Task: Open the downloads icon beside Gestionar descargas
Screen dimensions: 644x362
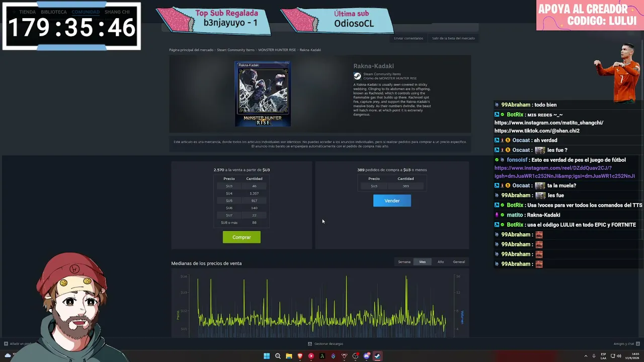Action: click(x=309, y=344)
